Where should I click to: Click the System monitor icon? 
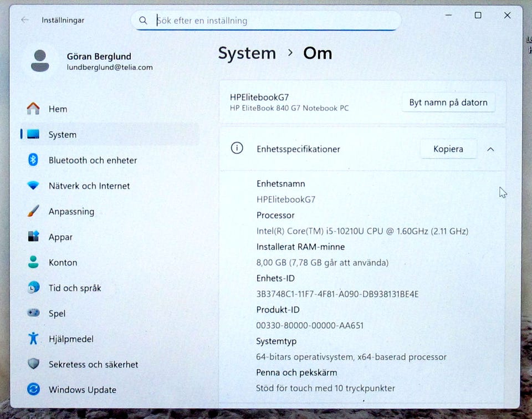pyautogui.click(x=33, y=134)
